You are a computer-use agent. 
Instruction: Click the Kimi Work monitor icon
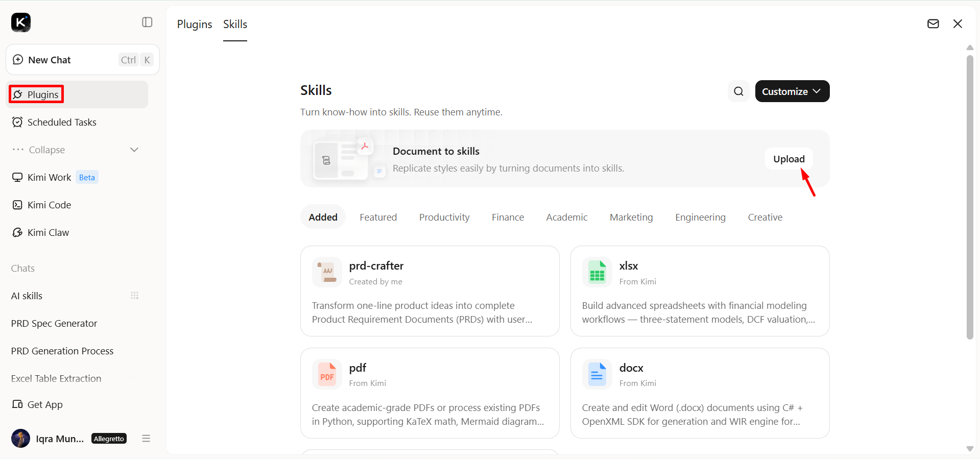point(17,177)
